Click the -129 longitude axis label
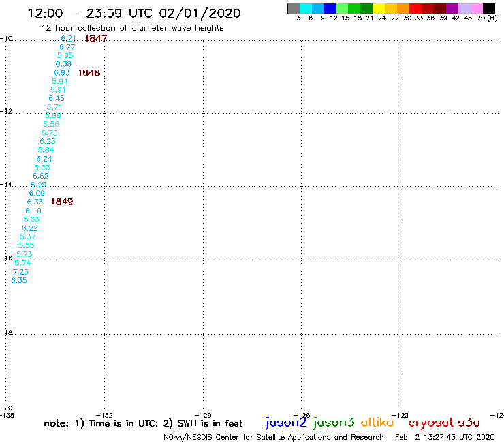 point(203,415)
